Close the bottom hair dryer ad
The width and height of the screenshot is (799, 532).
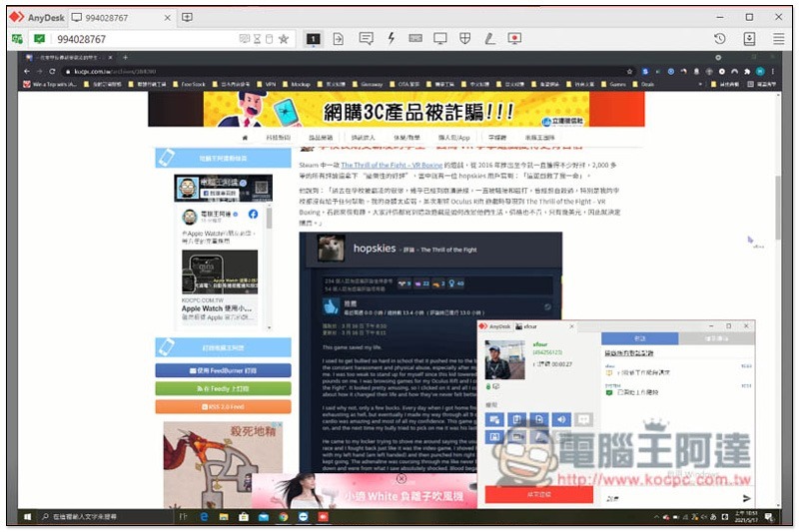click(401, 478)
